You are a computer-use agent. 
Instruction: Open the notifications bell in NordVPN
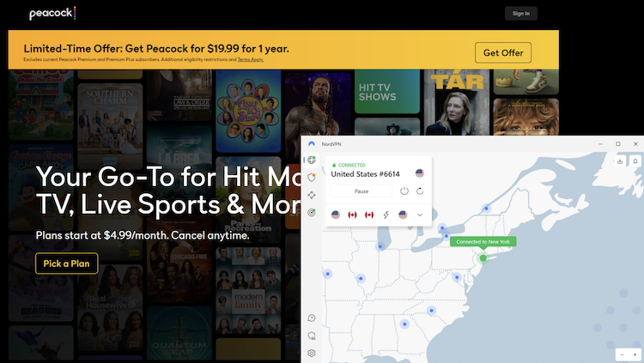point(635,161)
